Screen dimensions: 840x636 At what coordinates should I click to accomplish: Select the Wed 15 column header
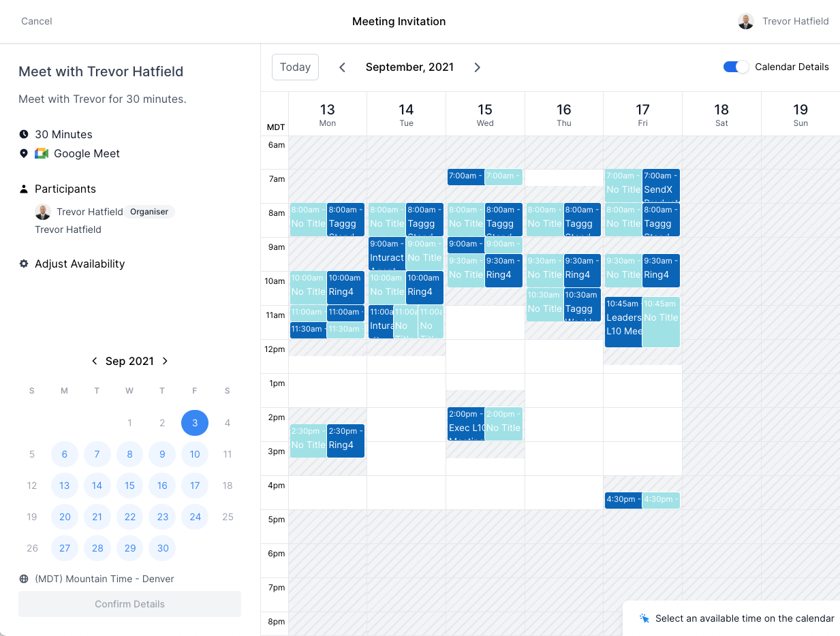click(485, 114)
